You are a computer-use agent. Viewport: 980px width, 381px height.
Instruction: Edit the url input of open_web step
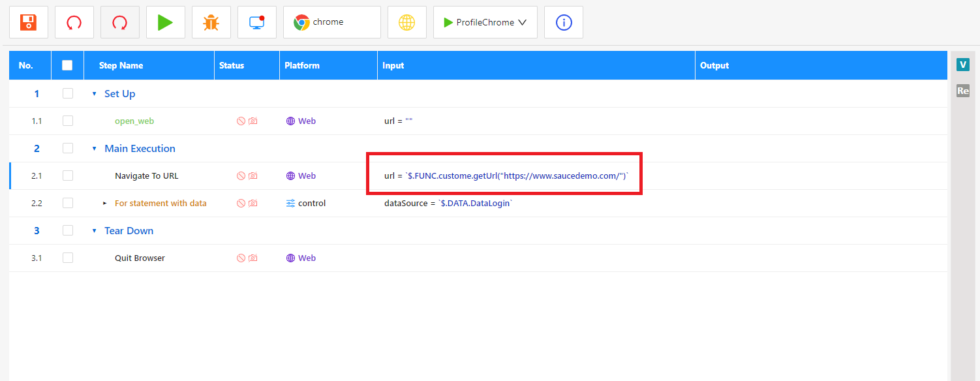tap(399, 121)
